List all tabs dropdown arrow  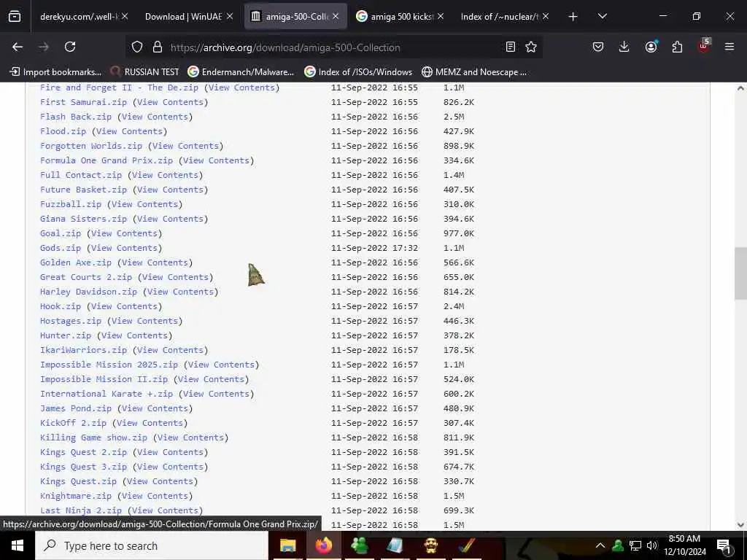(602, 17)
